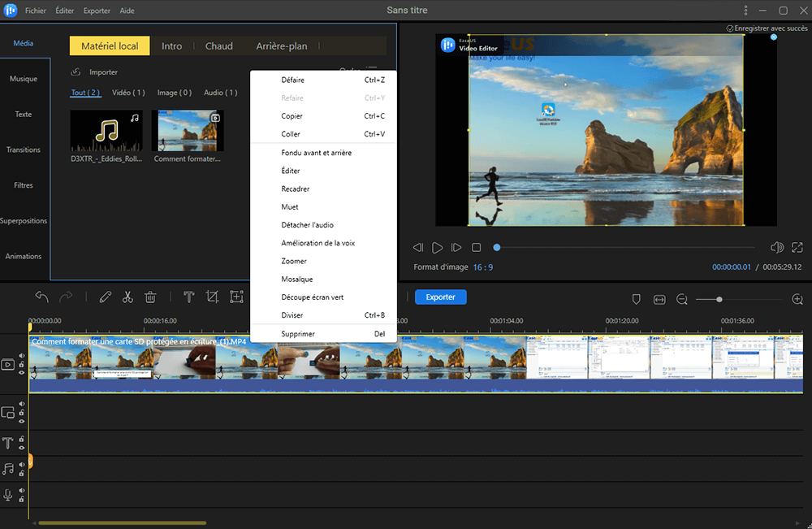Image resolution: width=812 pixels, height=529 pixels.
Task: Hide the video track with its eye icon
Action: click(22, 372)
